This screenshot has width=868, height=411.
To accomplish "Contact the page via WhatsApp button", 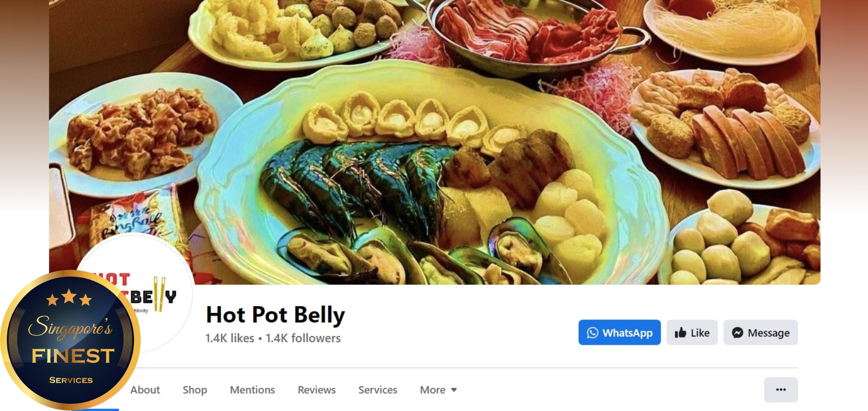I will click(619, 332).
